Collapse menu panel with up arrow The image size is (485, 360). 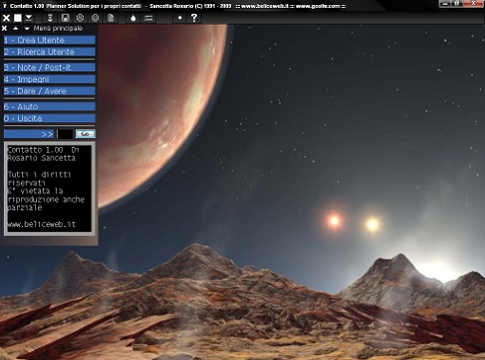15,29
